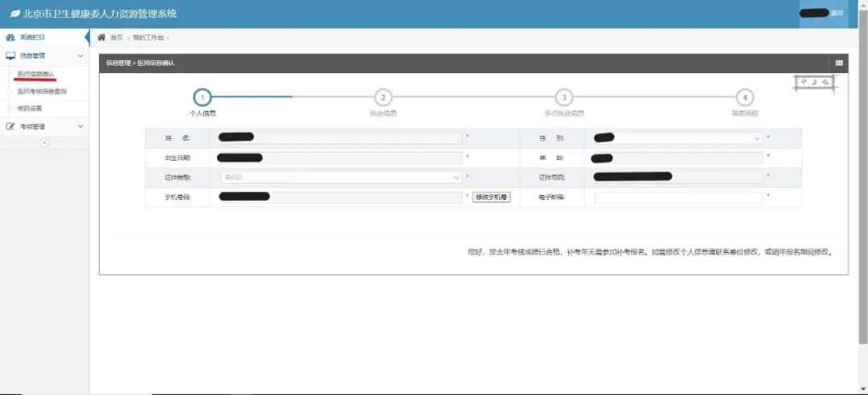This screenshot has width=868, height=395.
Task: Click the 电子邮箱 input field
Action: [678, 197]
